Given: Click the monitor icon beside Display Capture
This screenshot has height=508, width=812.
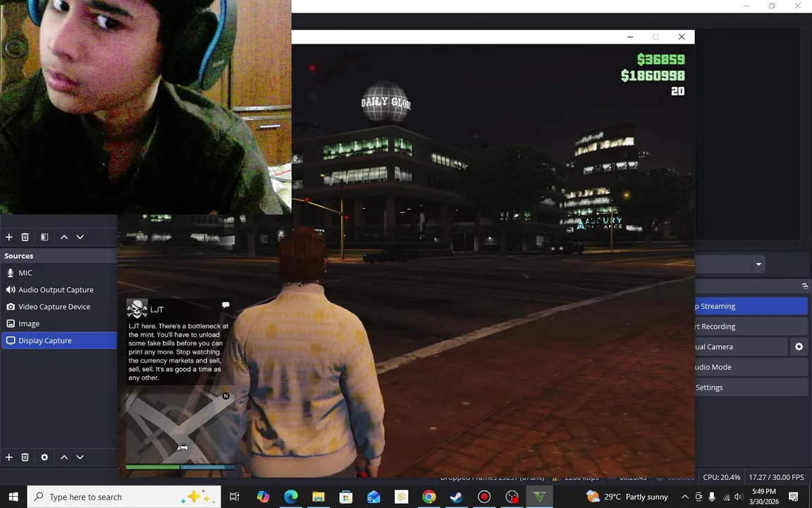Looking at the screenshot, I should pos(11,341).
